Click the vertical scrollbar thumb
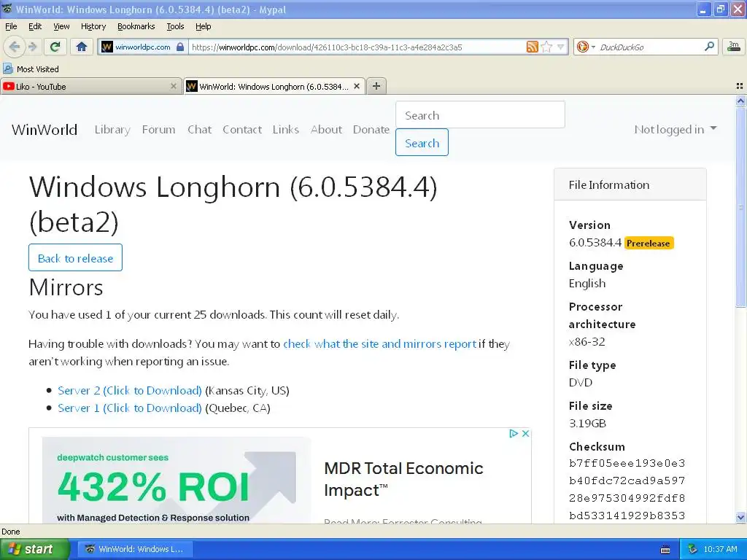This screenshot has height=560, width=747. [x=740, y=206]
